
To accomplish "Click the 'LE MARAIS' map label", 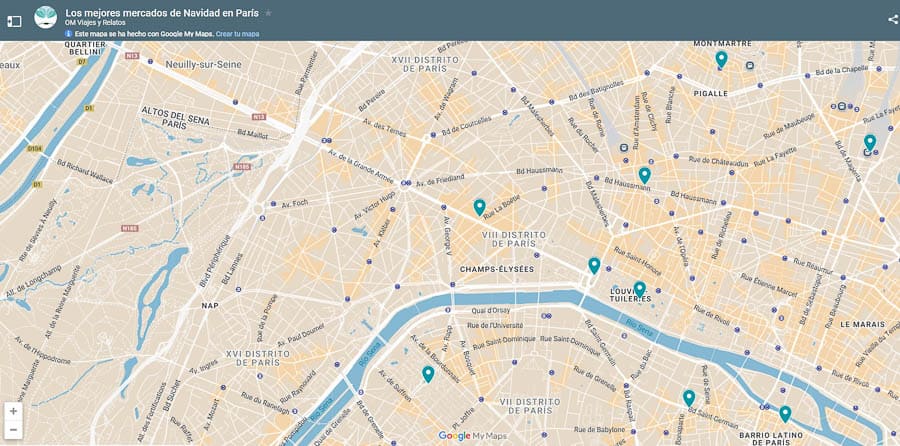I will [861, 324].
